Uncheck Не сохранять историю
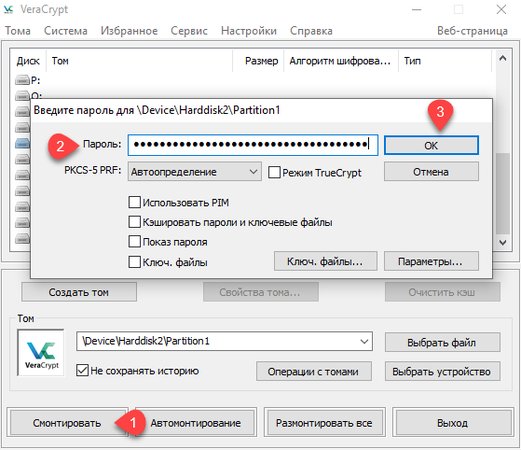Viewport: 521px width, 450px height. 82,370
